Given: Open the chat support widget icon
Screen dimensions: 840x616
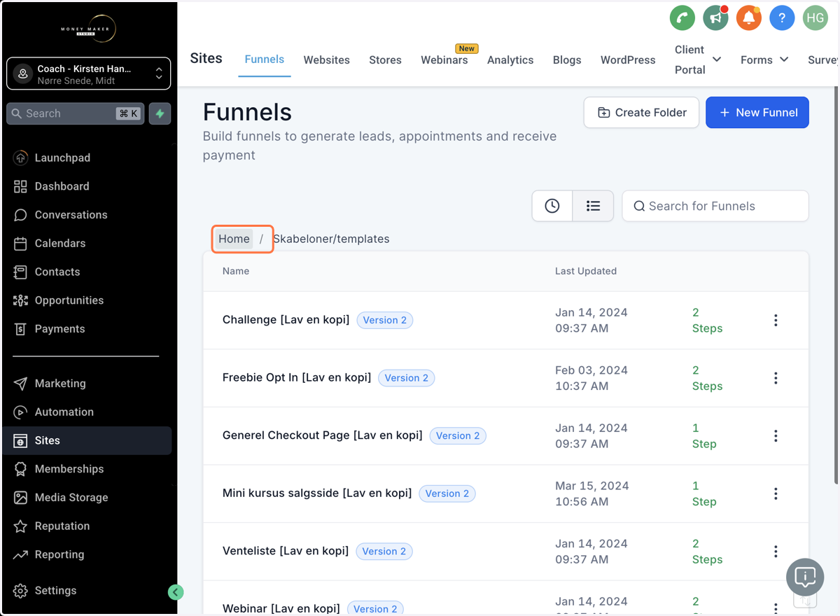Looking at the screenshot, I should click(x=805, y=577).
